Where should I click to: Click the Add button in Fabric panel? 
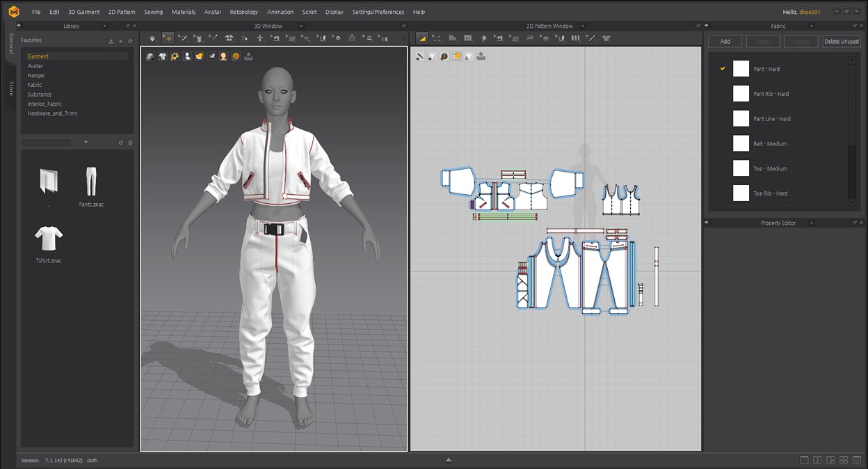tap(725, 42)
